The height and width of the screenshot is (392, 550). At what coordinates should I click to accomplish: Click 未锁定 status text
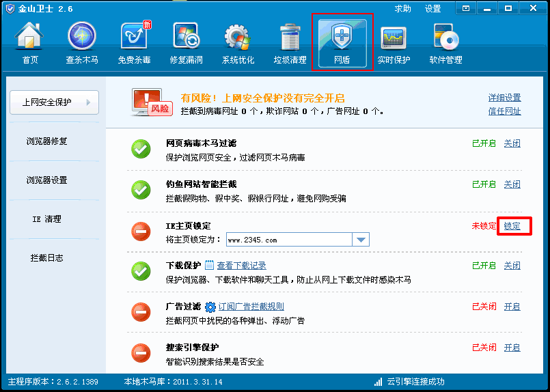point(484,226)
